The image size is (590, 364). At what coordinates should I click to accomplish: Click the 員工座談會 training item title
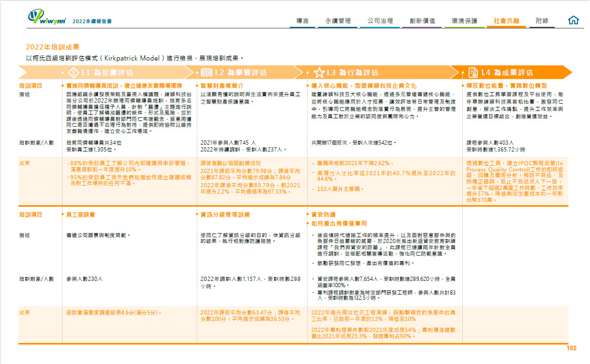(81, 215)
